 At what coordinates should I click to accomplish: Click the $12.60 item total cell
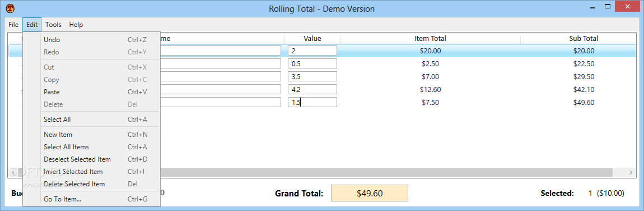click(x=431, y=89)
